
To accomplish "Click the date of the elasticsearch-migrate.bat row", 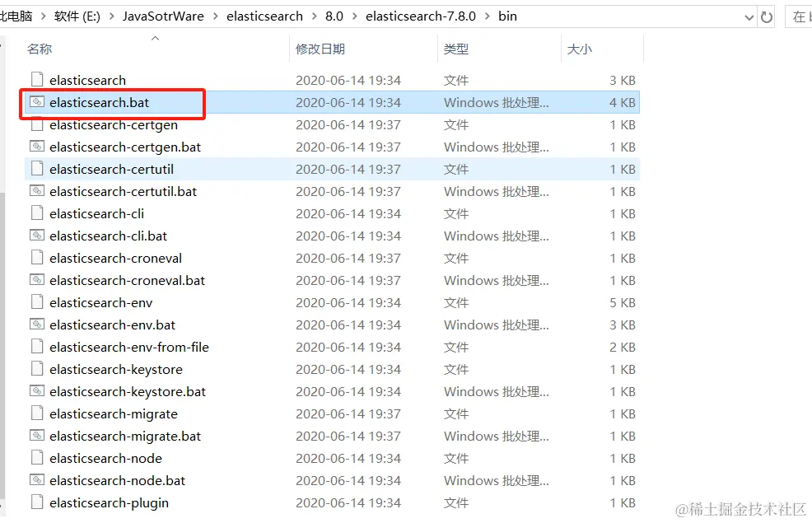I will [x=348, y=437].
